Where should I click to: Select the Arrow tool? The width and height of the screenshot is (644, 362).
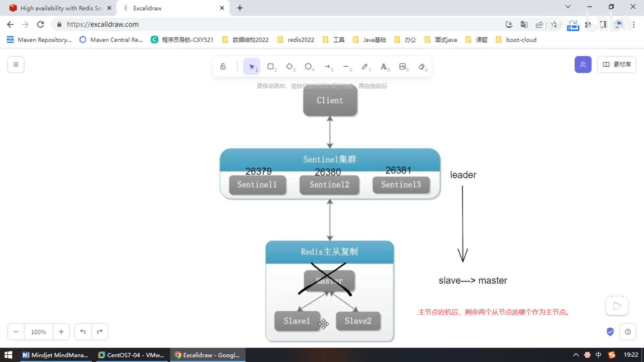[x=328, y=67]
